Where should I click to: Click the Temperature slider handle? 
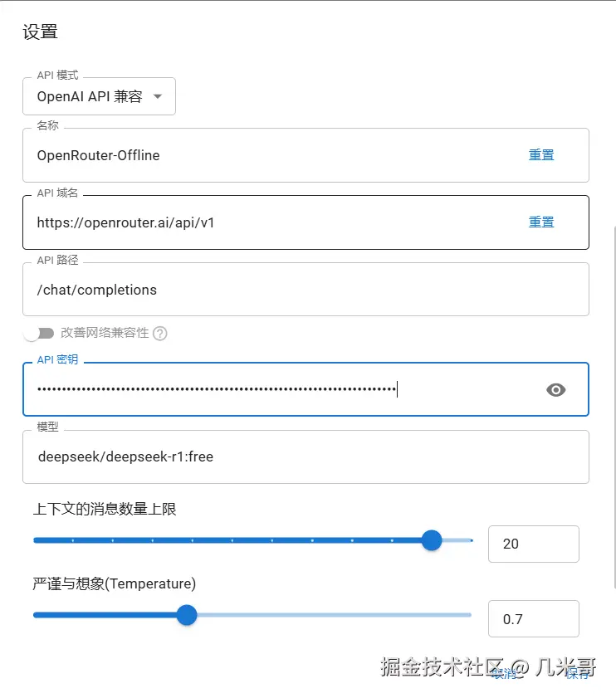(x=187, y=615)
